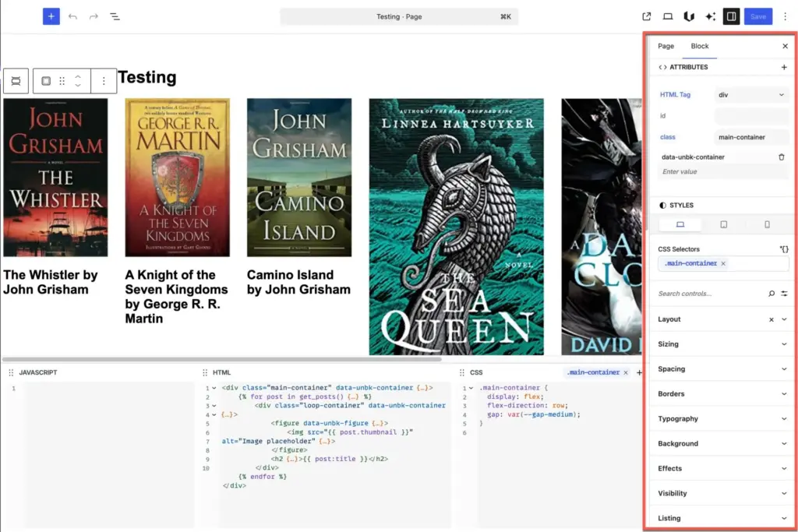This screenshot has width=798, height=532.
Task: Open the HTML Tag dropdown
Action: click(x=751, y=94)
